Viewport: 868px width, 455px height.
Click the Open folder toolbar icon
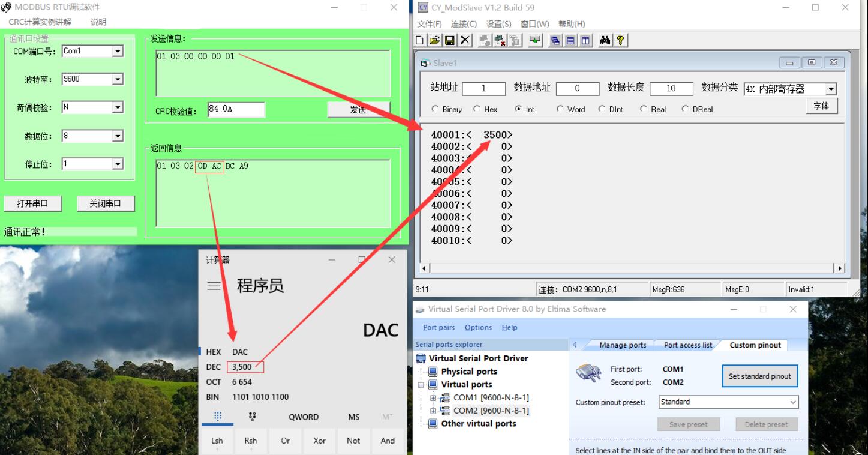[434, 40]
